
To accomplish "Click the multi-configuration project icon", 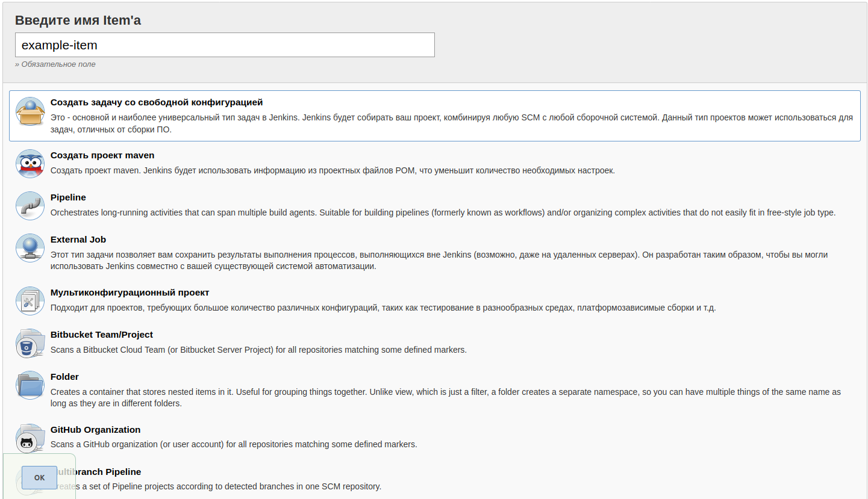I will pos(30,301).
